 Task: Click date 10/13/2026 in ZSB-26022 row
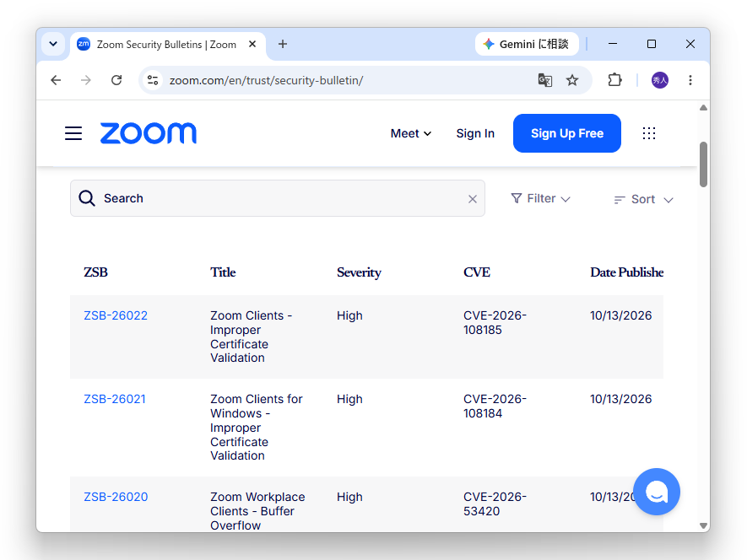tap(620, 315)
